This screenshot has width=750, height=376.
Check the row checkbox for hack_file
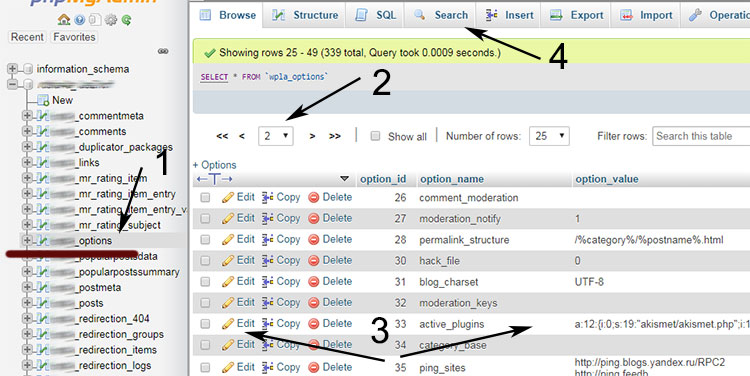[205, 261]
